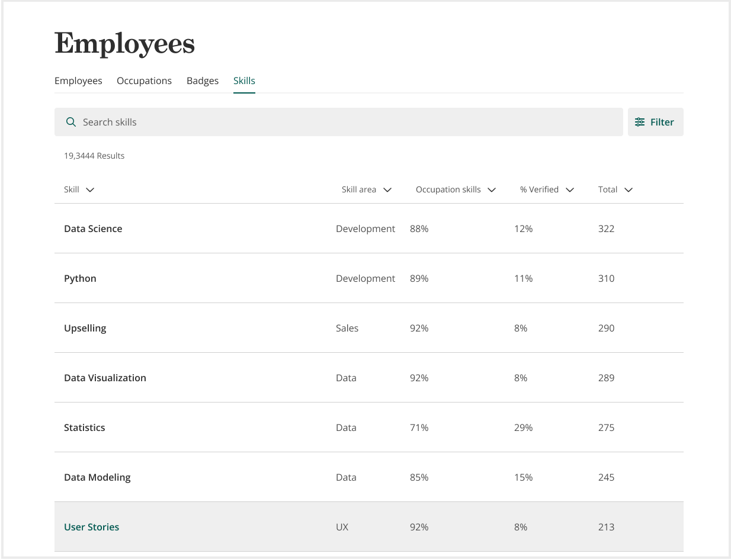The height and width of the screenshot is (560, 731).
Task: Select the Data Science row
Action: pos(93,228)
